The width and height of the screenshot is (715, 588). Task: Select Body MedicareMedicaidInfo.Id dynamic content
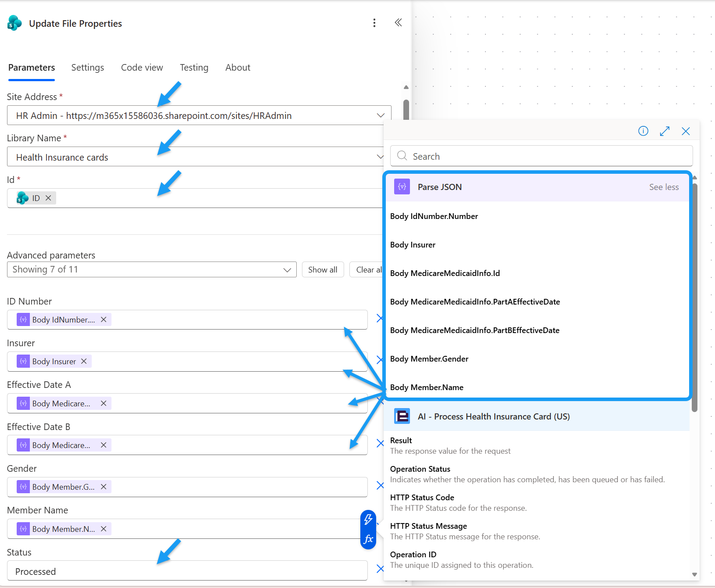click(445, 273)
